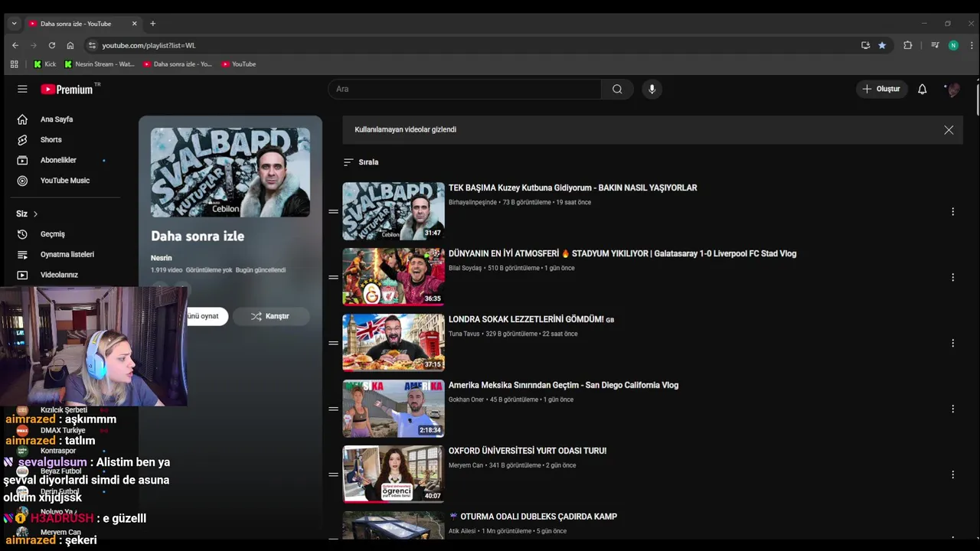
Task: Visit Gokhan Oner channel link
Action: [466, 399]
